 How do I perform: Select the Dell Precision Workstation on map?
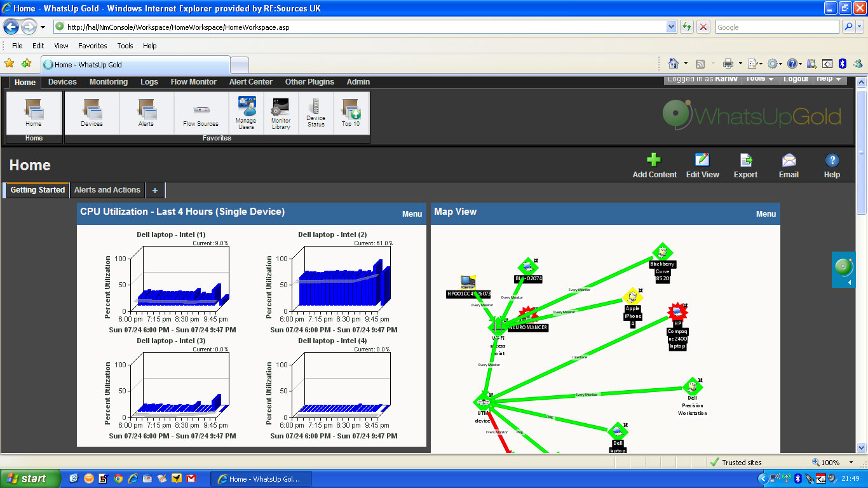pos(691,386)
